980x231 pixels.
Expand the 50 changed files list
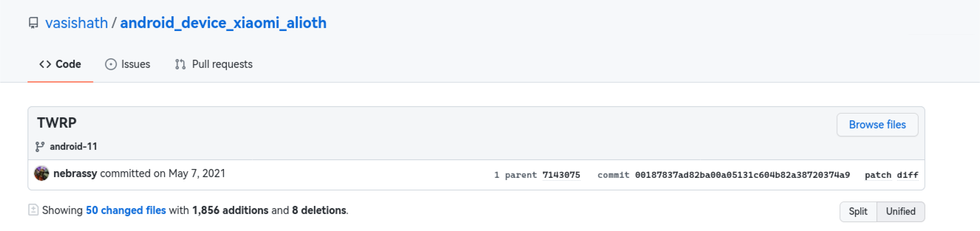[126, 210]
